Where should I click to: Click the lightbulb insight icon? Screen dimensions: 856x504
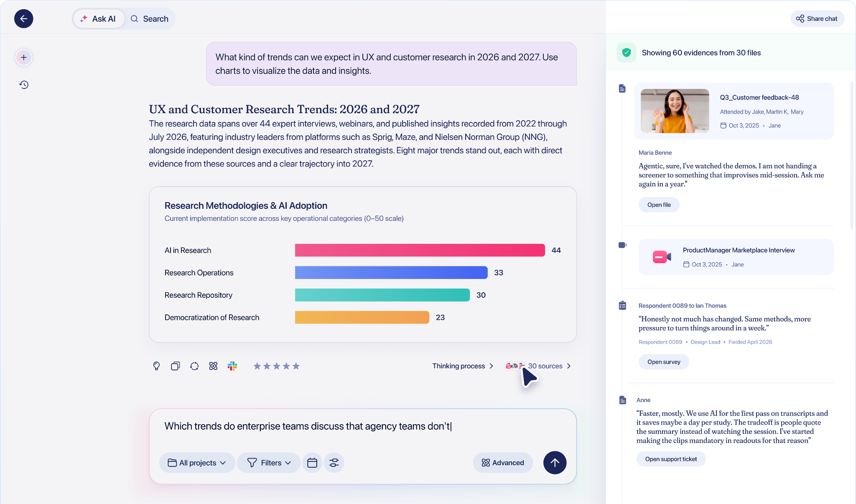tap(156, 366)
